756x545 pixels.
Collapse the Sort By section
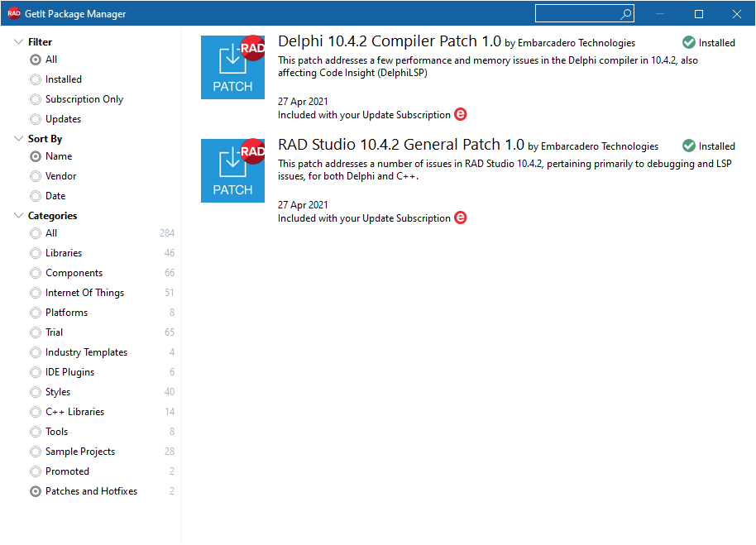click(17, 138)
